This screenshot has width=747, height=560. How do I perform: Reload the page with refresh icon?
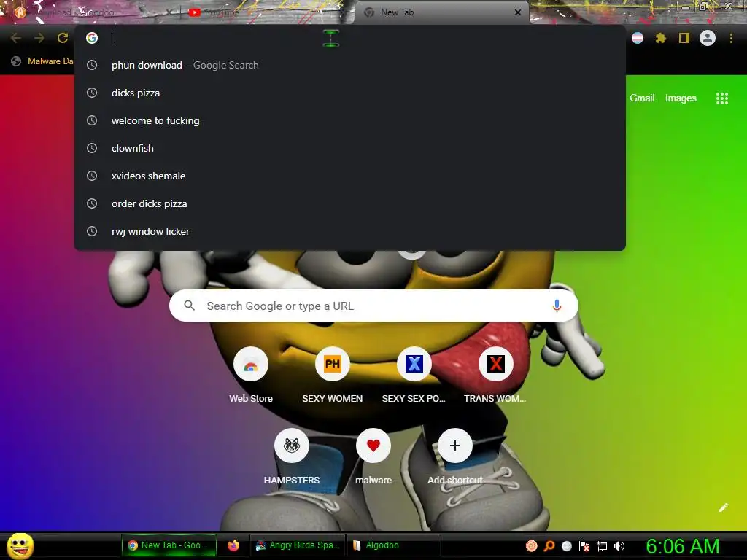click(x=63, y=38)
